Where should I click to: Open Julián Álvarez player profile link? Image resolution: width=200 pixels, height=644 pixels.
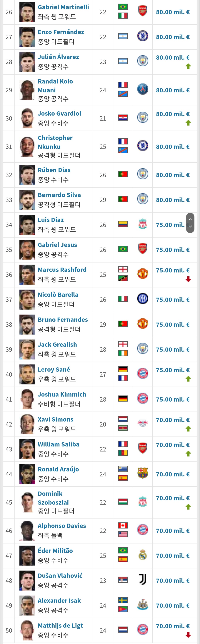[x=58, y=57]
